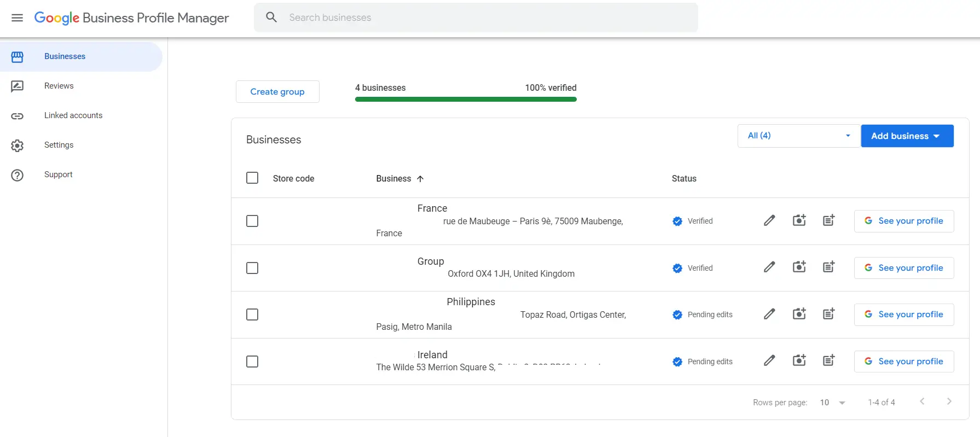The width and height of the screenshot is (980, 437).
Task: Click the Store code column header
Action: coord(293,178)
